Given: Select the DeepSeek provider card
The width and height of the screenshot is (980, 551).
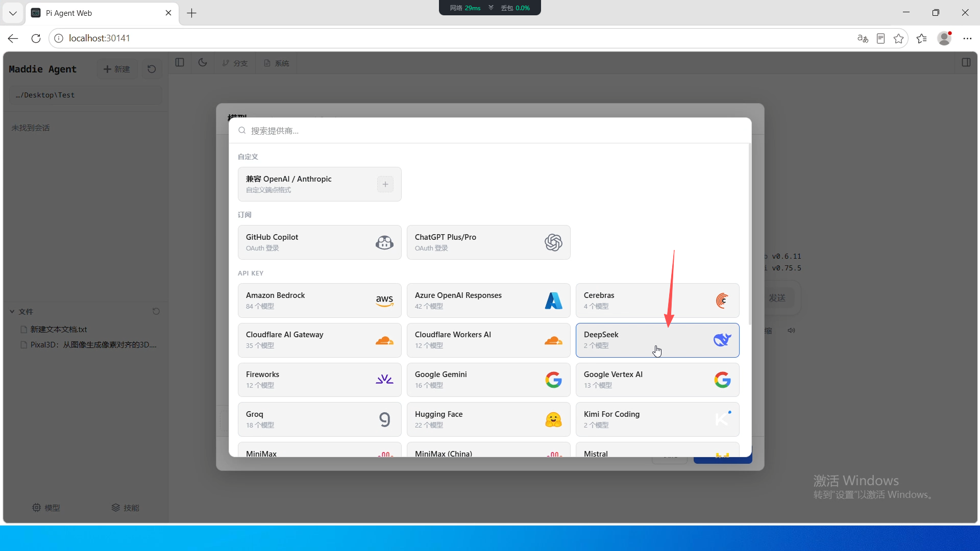Looking at the screenshot, I should [x=657, y=340].
